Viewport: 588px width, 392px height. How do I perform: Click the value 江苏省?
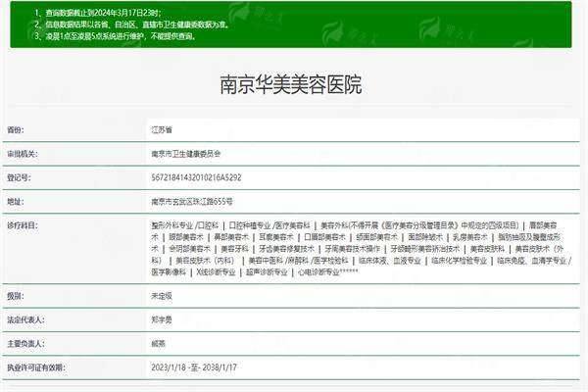pyautogui.click(x=162, y=130)
